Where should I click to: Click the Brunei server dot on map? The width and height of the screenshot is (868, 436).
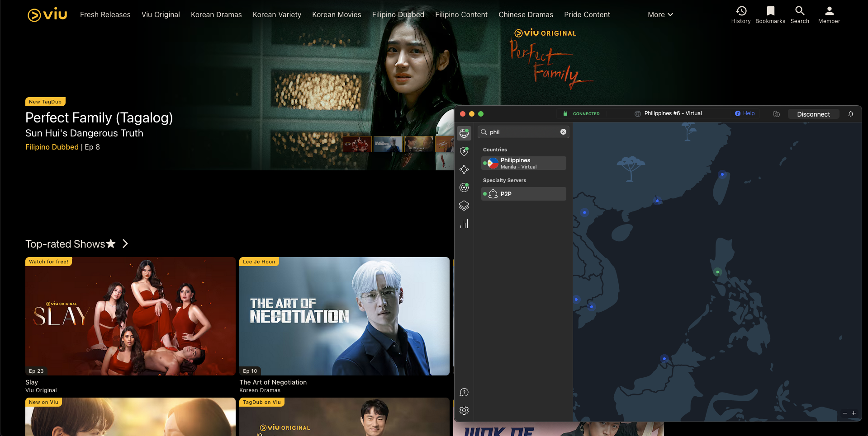click(x=664, y=359)
